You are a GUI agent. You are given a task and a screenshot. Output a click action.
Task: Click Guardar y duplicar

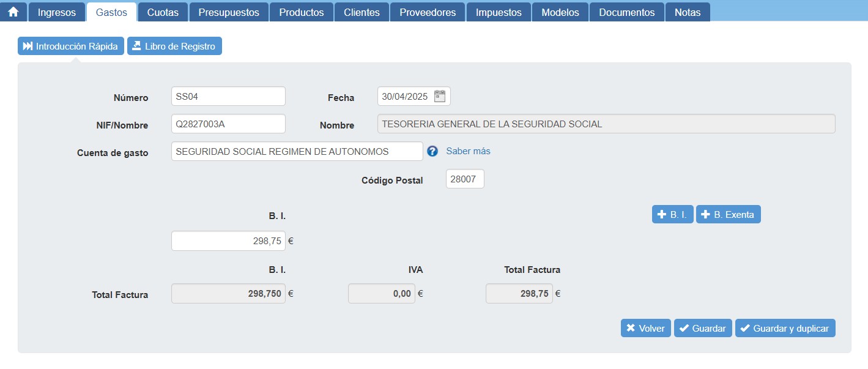click(x=785, y=328)
